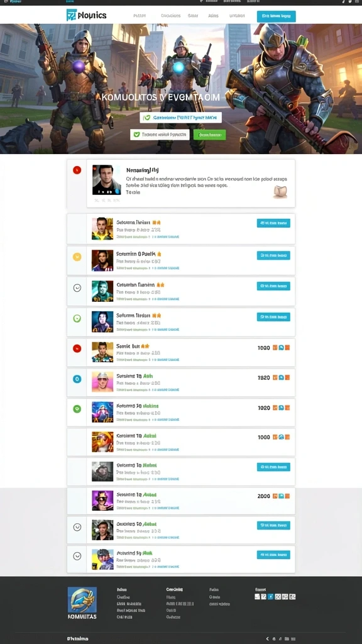Open the folder icon in the bottom footer bar

(287, 639)
